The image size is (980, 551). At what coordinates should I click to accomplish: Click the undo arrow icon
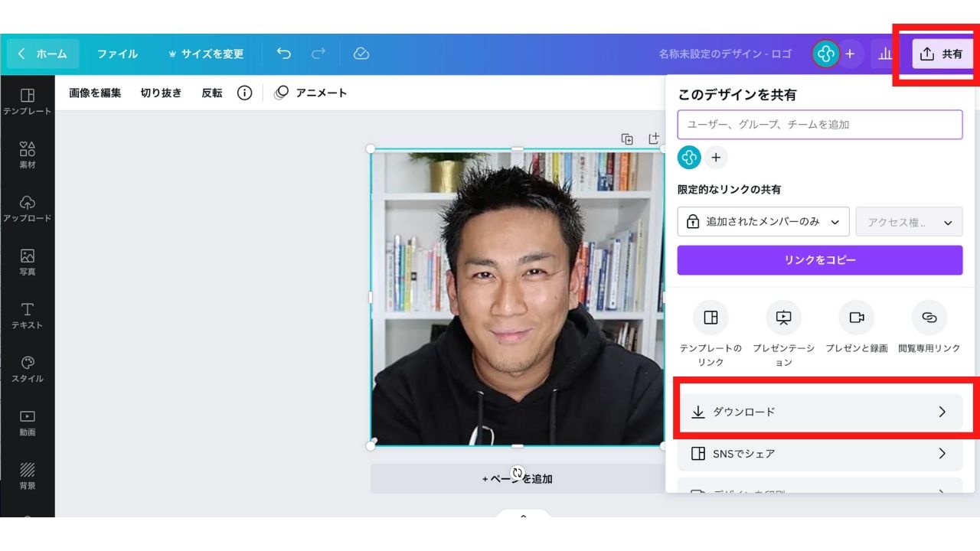coord(284,54)
